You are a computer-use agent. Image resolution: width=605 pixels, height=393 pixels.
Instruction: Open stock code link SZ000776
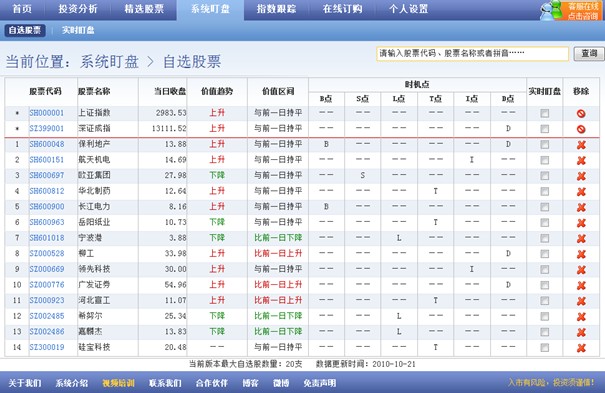[x=47, y=285]
